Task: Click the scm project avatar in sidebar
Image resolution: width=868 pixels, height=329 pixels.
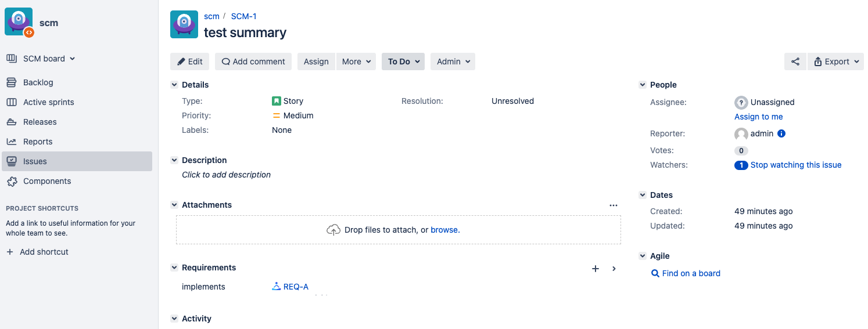Action: (19, 23)
